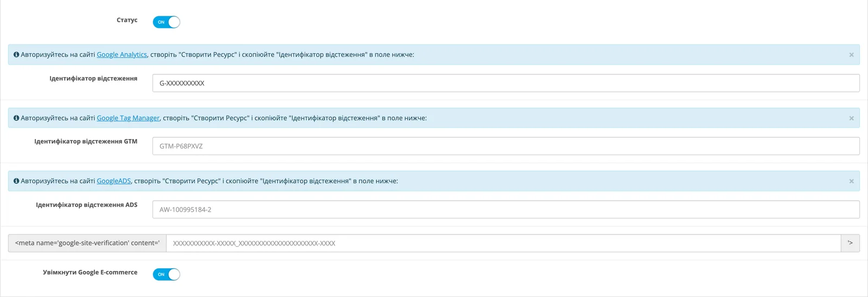
Task: Click the Увімкнути Google E-commerce label
Action: click(90, 273)
